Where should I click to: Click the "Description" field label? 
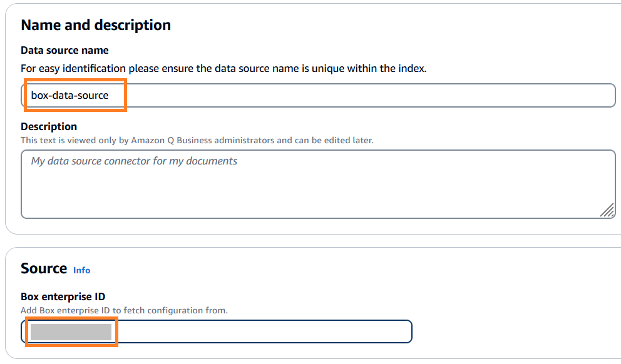(x=49, y=126)
